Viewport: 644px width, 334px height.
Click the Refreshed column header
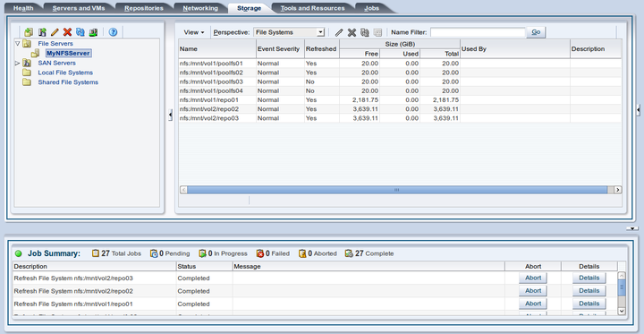(322, 48)
